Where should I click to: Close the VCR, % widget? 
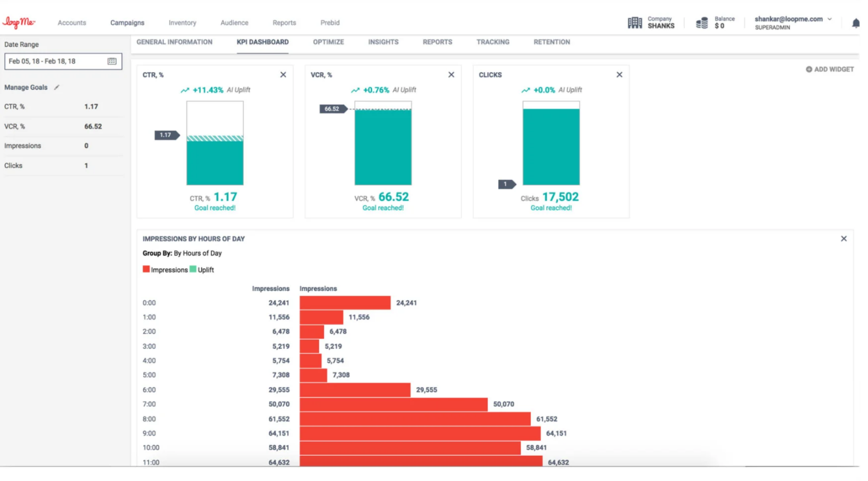(451, 75)
